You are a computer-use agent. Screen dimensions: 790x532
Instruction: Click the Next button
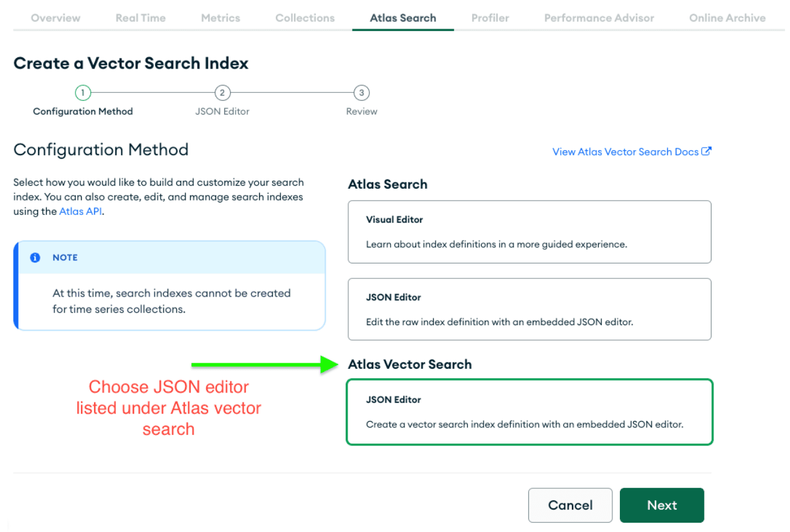[x=662, y=505]
